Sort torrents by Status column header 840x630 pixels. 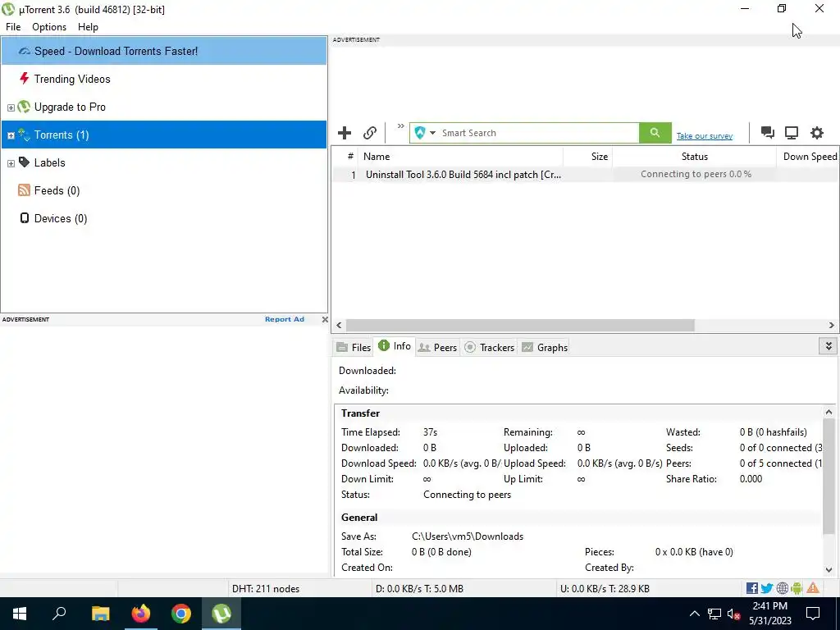pos(694,157)
